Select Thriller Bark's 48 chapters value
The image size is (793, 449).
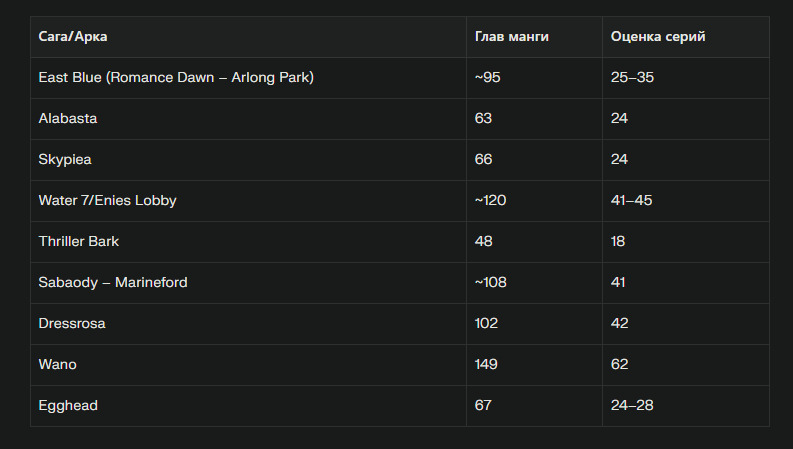[484, 242]
